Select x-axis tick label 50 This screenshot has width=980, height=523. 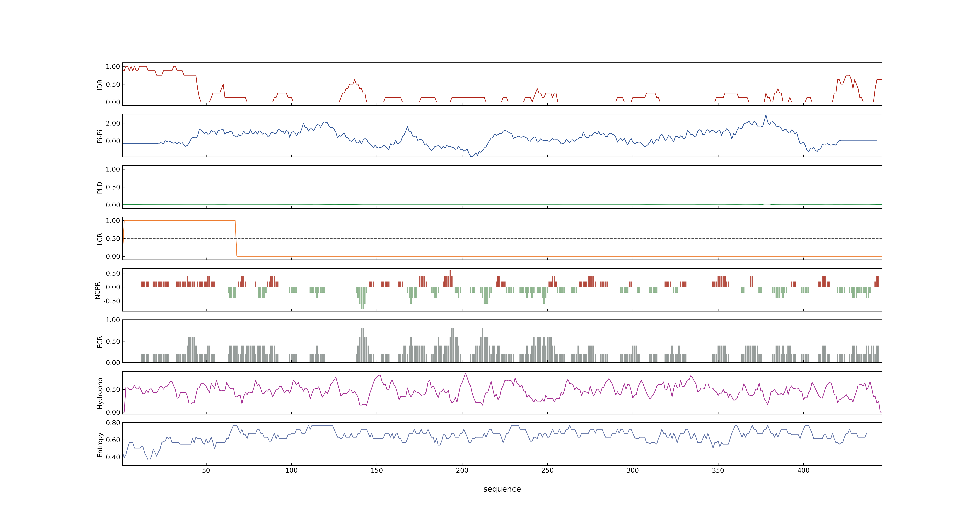(206, 470)
